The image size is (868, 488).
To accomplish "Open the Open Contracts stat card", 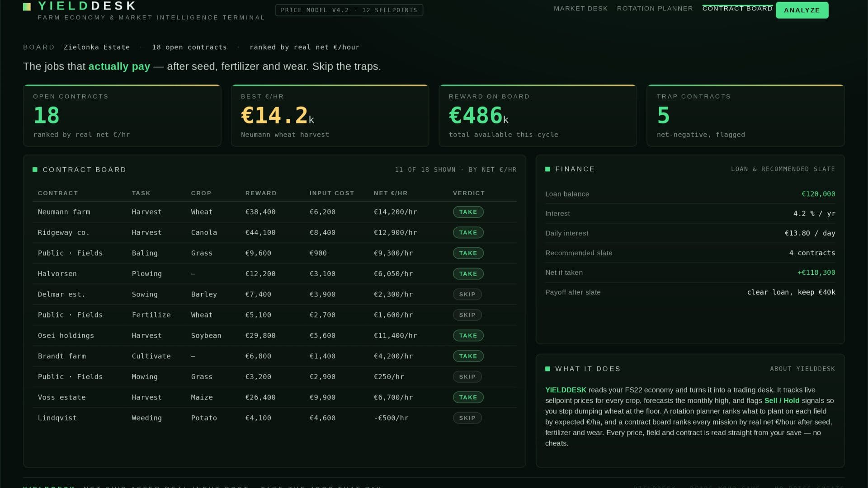I will [x=122, y=115].
